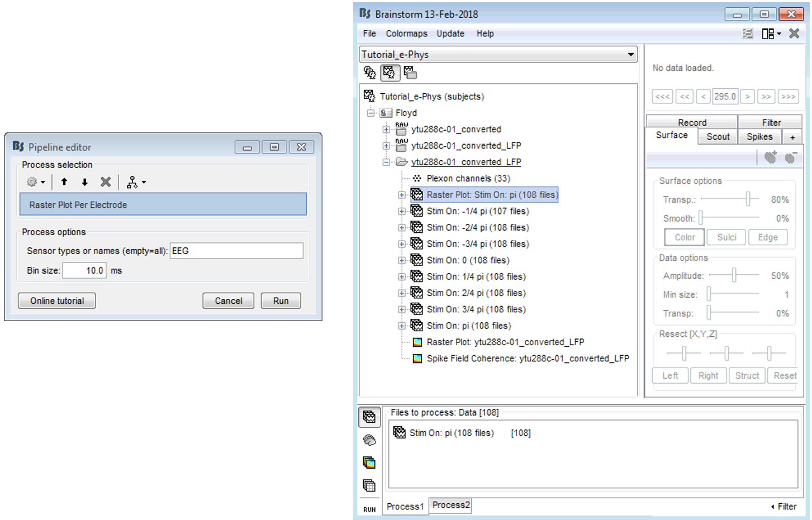Click the move process down arrow
The image size is (812, 520).
84,182
